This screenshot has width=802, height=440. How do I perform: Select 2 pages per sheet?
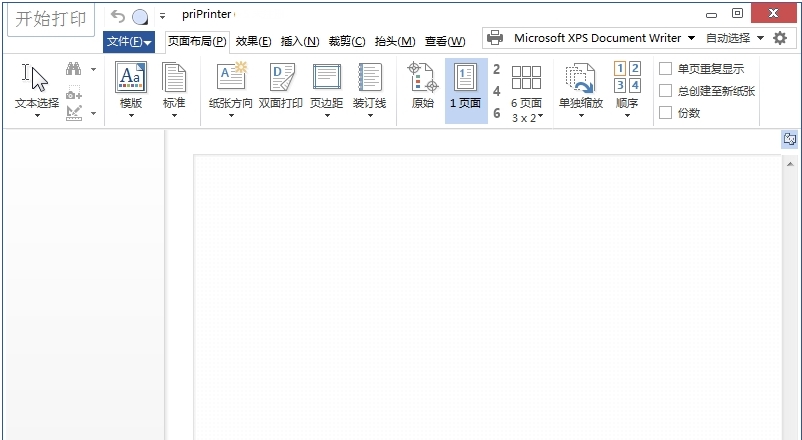point(496,69)
